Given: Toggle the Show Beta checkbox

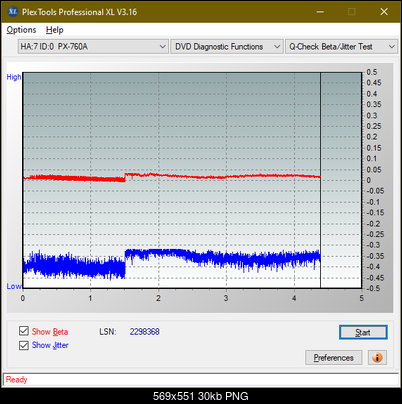Looking at the screenshot, I should click(x=24, y=331).
